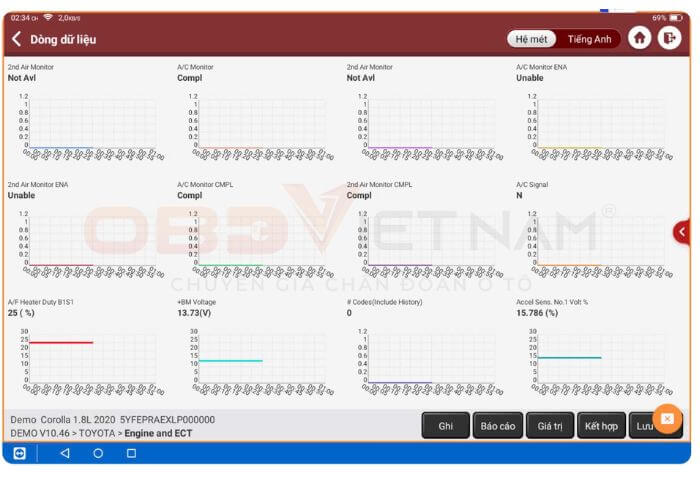Select the 15.786 (%) accelerator value

[x=537, y=313]
